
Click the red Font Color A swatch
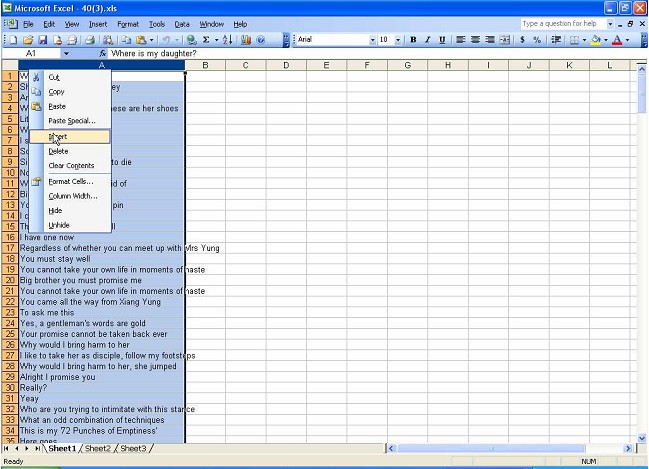coord(617,40)
